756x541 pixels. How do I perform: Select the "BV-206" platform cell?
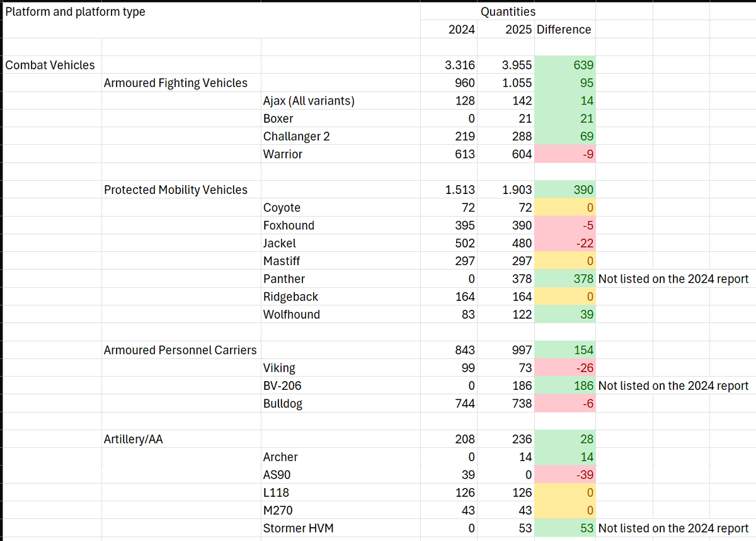(340, 385)
